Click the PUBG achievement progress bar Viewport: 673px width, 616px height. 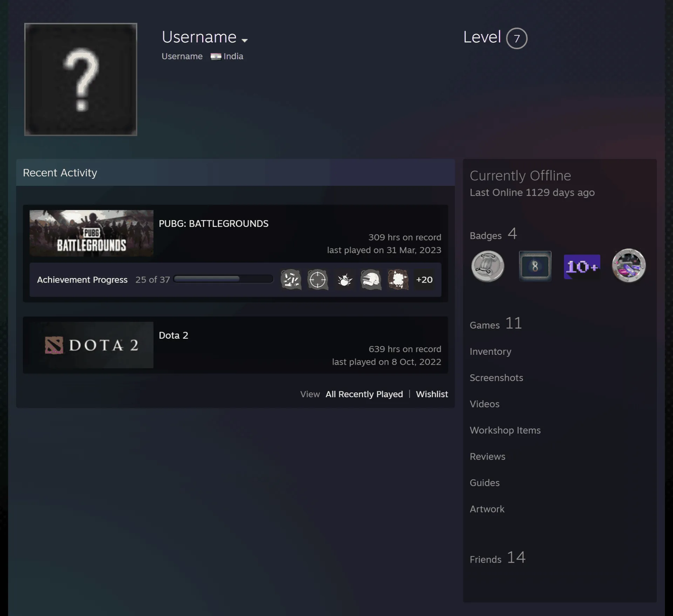coord(223,279)
